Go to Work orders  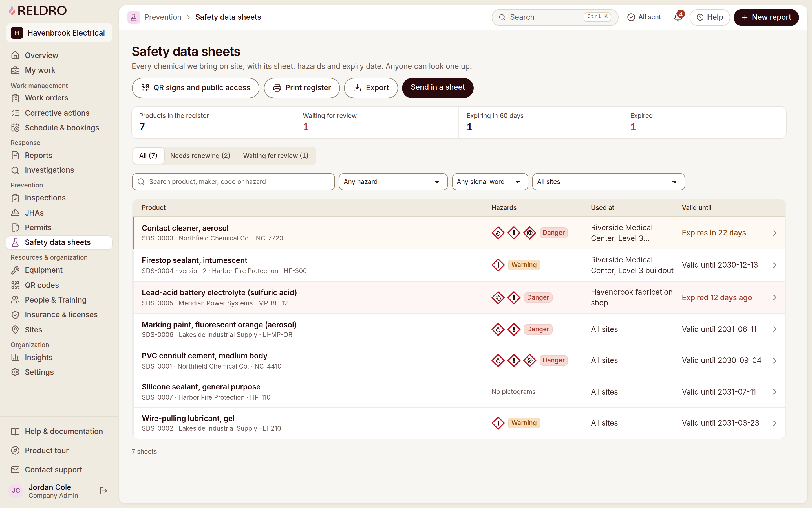(59, 98)
